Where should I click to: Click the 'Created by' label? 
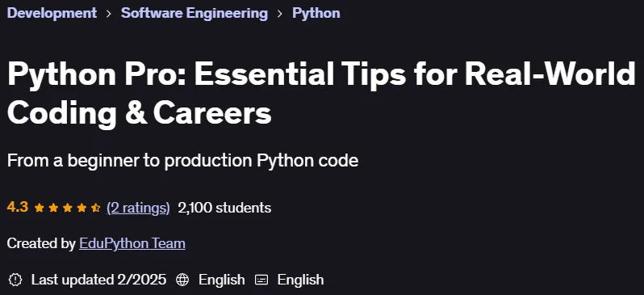pyautogui.click(x=41, y=243)
